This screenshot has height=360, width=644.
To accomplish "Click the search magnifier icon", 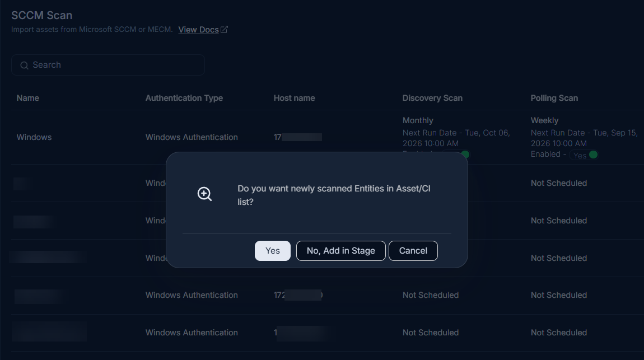I will click(24, 66).
